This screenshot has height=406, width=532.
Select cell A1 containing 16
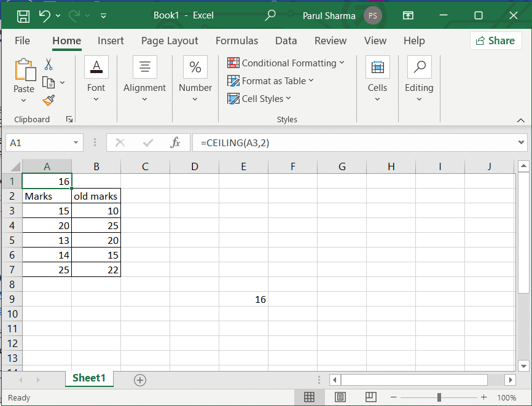[x=47, y=181]
